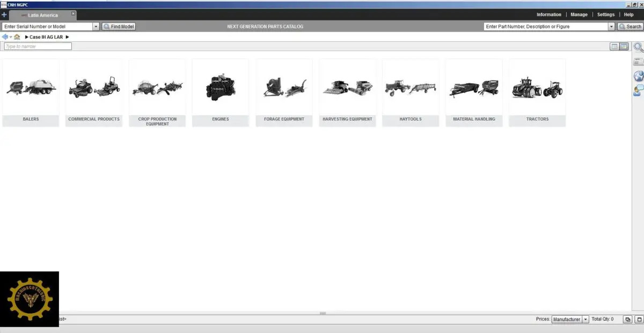The image size is (644, 333).
Task: Open the globe information sidebar icon
Action: (639, 76)
